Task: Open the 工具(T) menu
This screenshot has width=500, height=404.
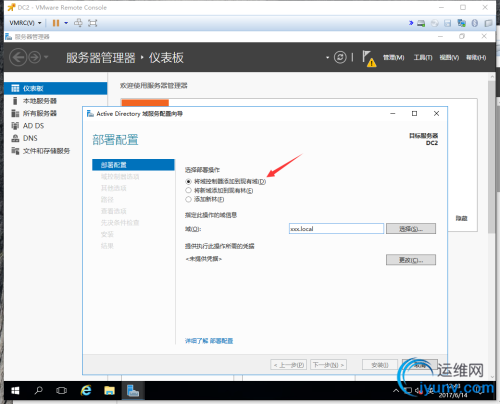Action: point(423,58)
